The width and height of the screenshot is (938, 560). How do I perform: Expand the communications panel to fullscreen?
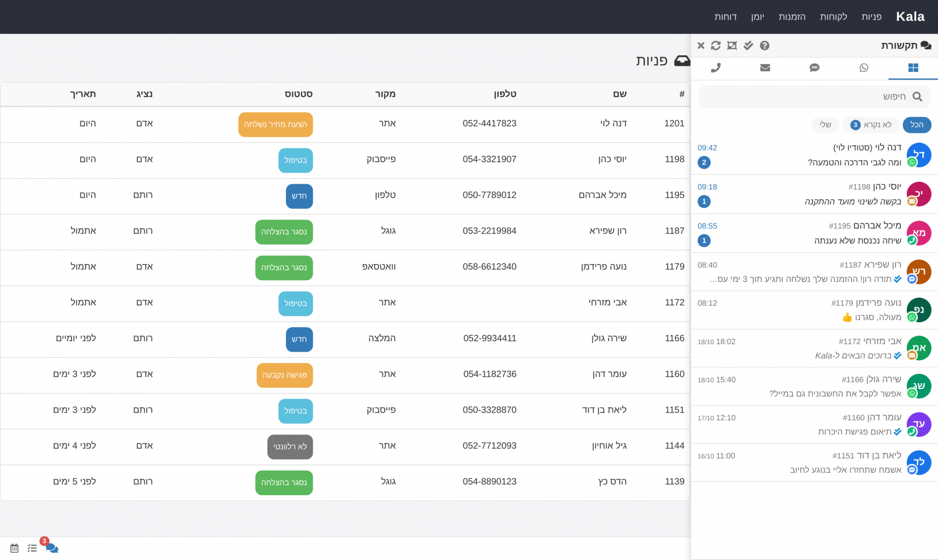(732, 46)
